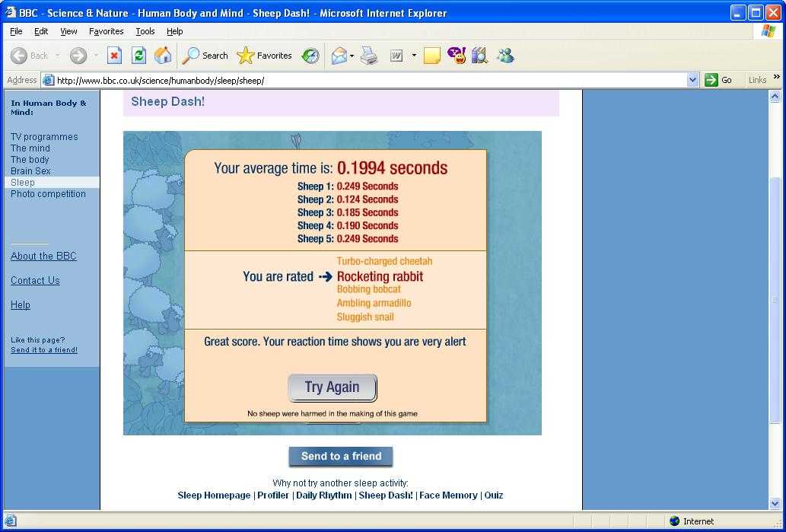Open the Face Memory activity link

click(448, 495)
